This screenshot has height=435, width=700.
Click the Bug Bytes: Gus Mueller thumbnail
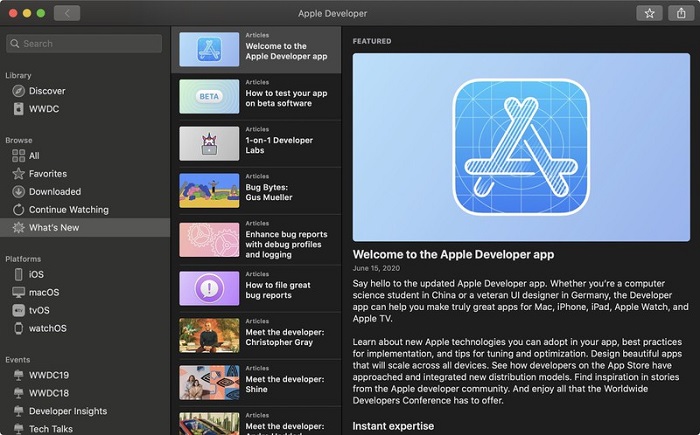tap(208, 190)
